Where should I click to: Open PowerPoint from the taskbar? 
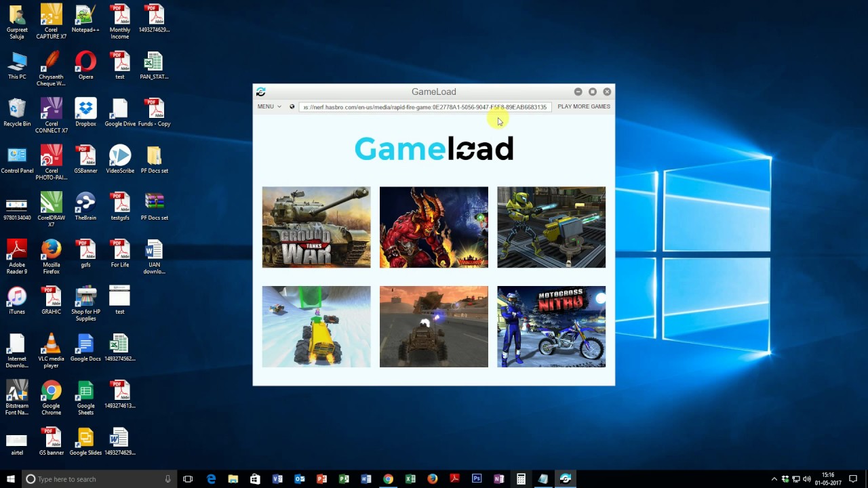coord(321,479)
